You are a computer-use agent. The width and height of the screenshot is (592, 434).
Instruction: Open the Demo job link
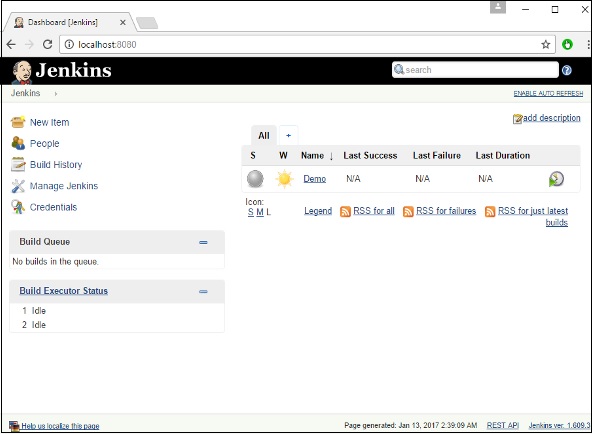pos(314,179)
